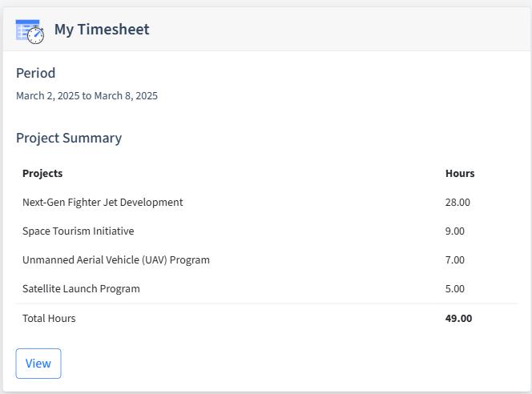Click the Total Hours label
This screenshot has height=394, width=532.
click(49, 318)
